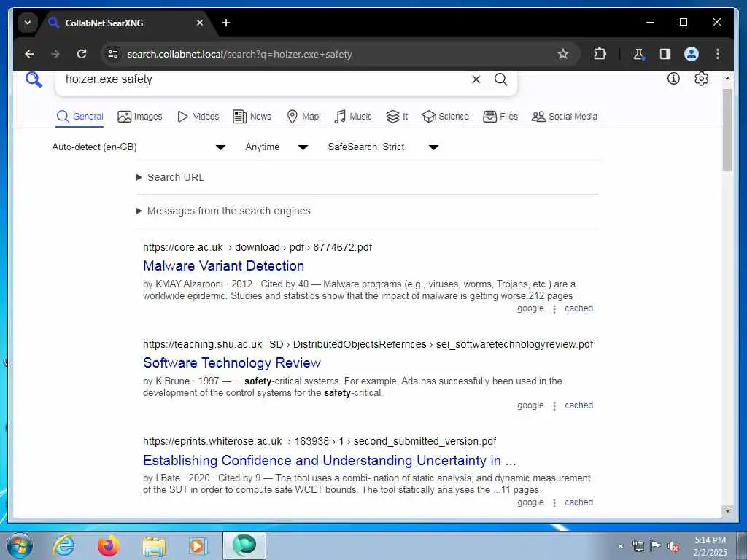The height and width of the screenshot is (560, 747).
Task: Click the browser forward arrow
Action: pos(55,54)
